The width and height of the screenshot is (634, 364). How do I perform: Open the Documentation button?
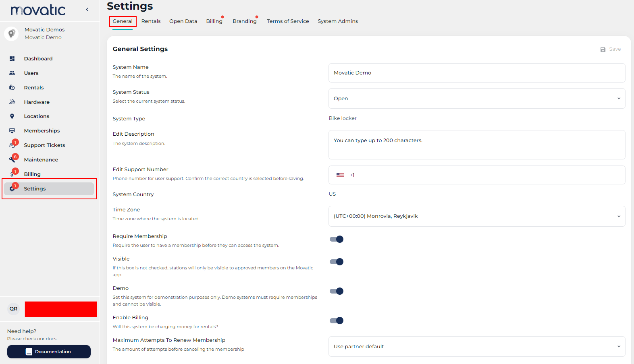click(49, 352)
